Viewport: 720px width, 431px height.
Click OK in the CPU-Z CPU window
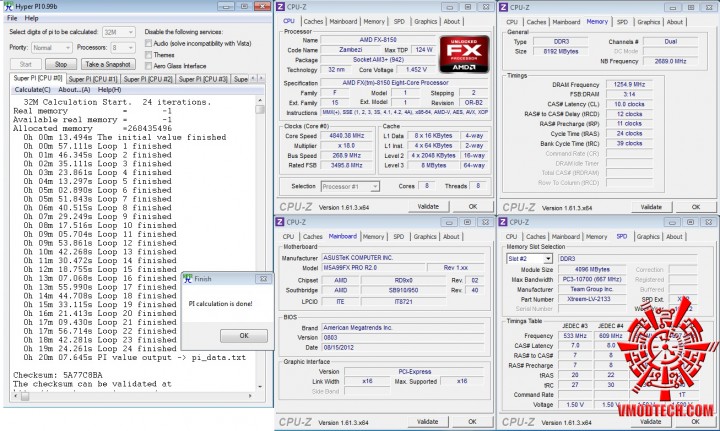(x=473, y=207)
